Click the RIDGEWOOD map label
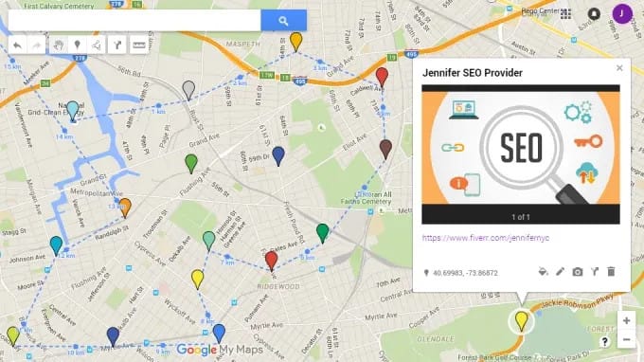 tap(278, 286)
